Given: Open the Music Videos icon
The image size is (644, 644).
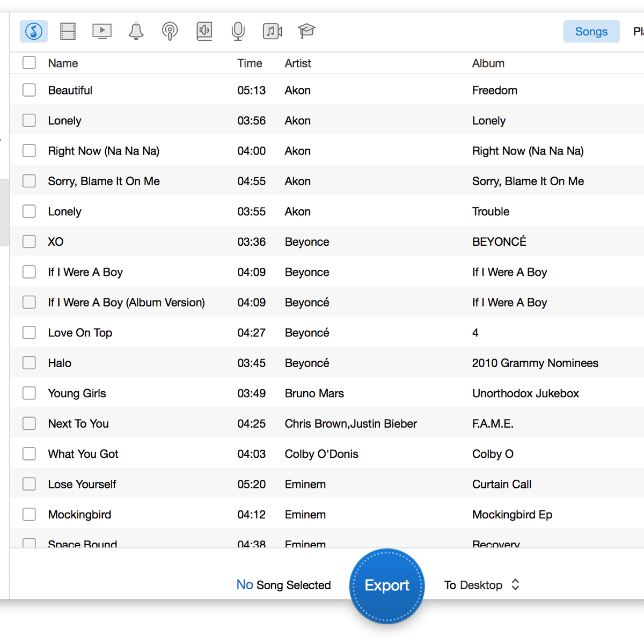Looking at the screenshot, I should tap(273, 31).
